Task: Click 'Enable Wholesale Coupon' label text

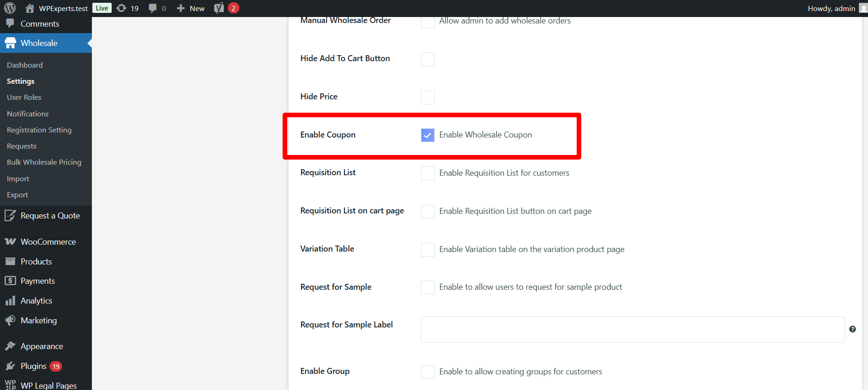Action: pyautogui.click(x=486, y=135)
